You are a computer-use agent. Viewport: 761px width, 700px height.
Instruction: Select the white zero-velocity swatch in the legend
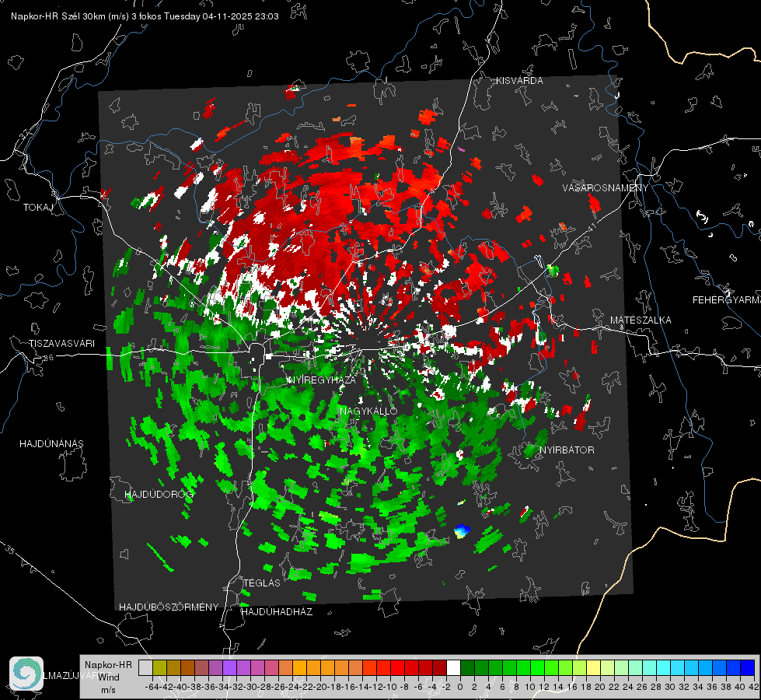click(x=453, y=667)
